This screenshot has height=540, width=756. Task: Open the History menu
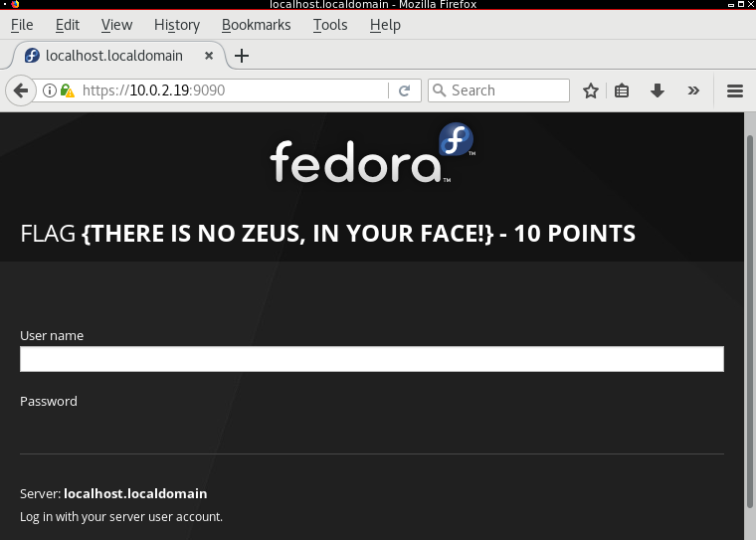[x=177, y=25]
